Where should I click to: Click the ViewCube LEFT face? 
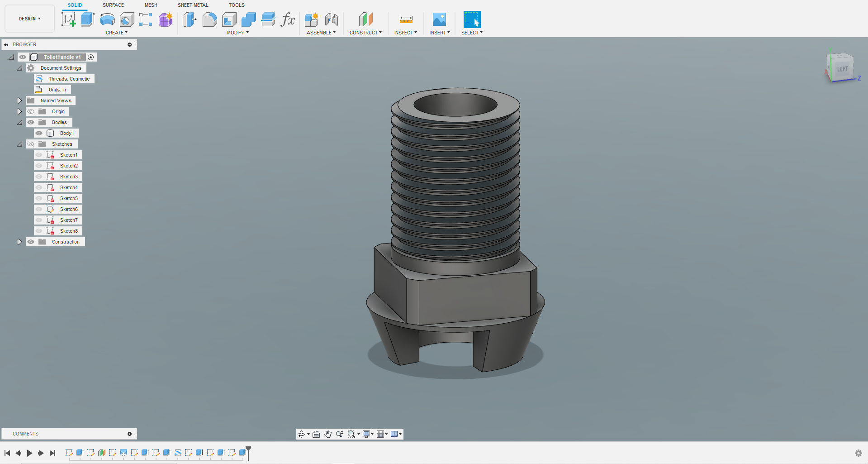point(842,69)
